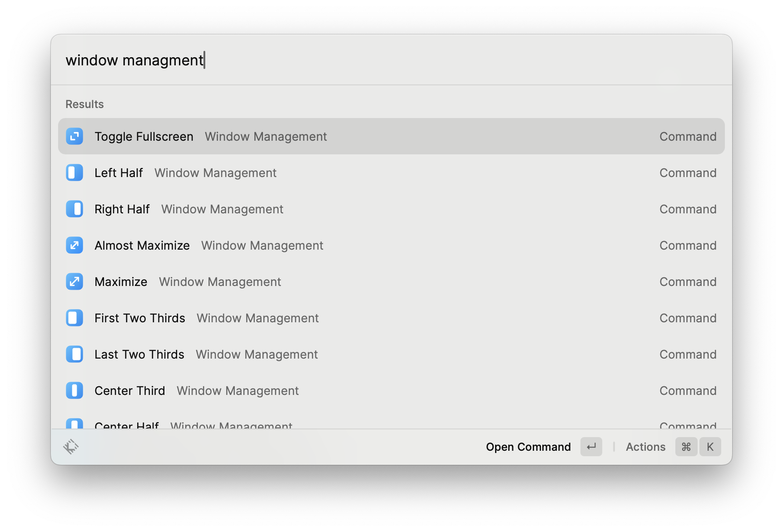Run the Almost Maximize command
Image resolution: width=783 pixels, height=532 pixels.
(391, 245)
